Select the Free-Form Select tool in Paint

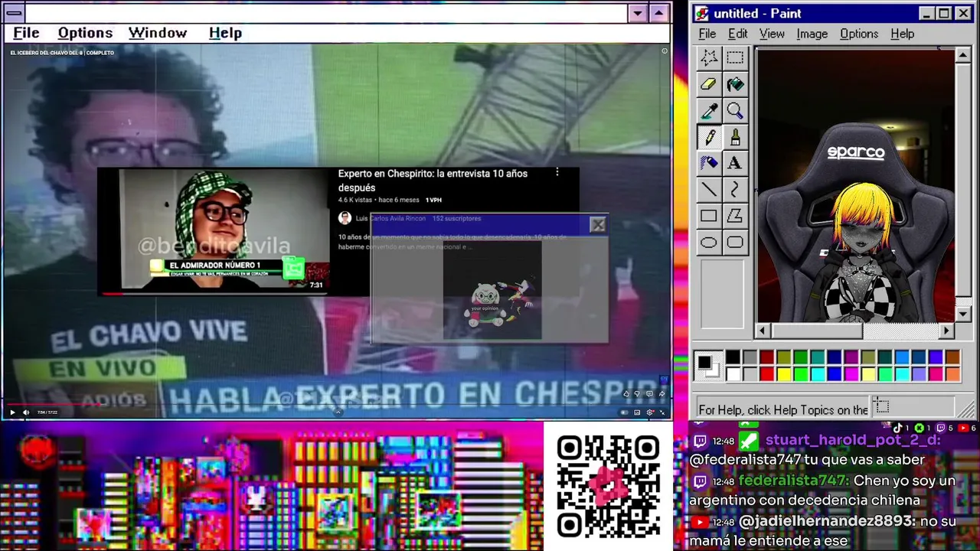[709, 58]
